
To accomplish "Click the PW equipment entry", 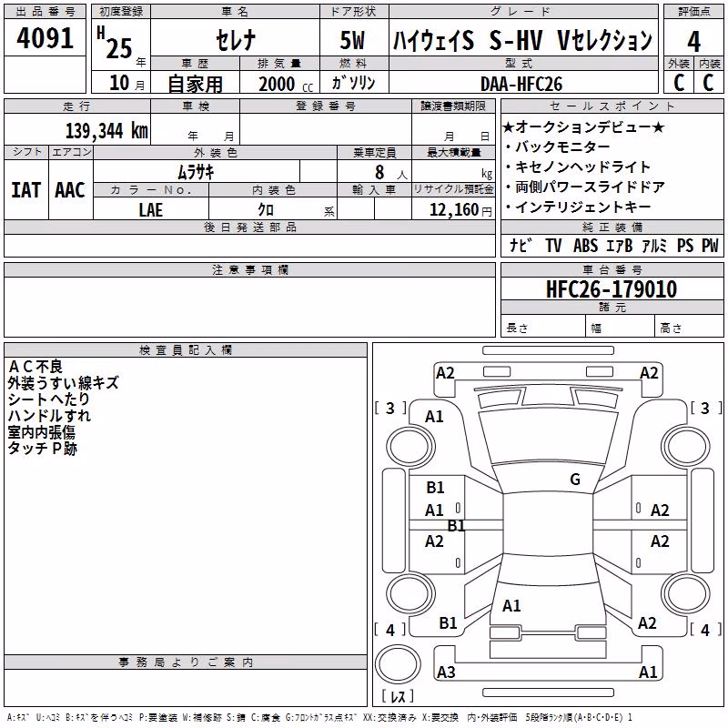I will coord(710,246).
